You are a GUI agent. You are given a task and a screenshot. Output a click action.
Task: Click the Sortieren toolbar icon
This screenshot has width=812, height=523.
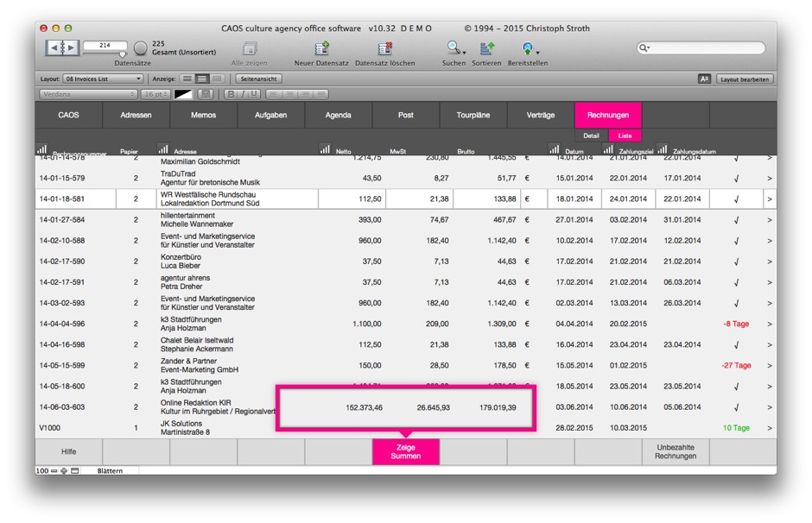(x=487, y=48)
